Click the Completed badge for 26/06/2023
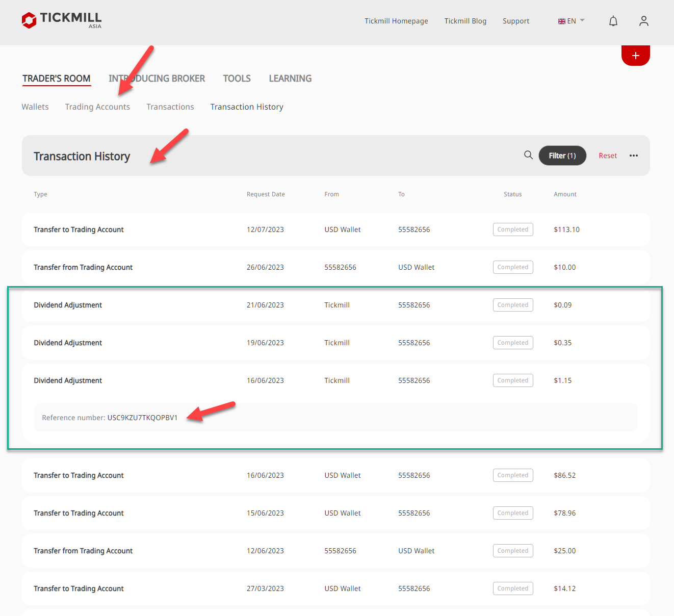The height and width of the screenshot is (616, 674). coord(513,267)
